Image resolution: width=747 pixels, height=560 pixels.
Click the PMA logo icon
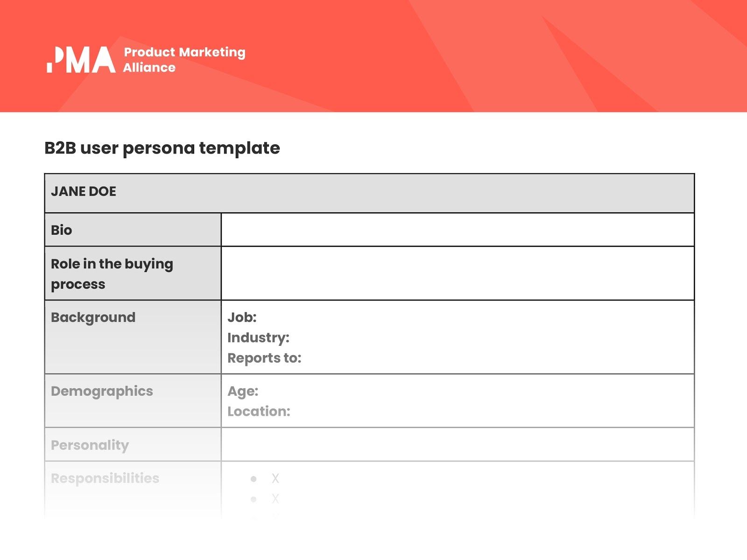(81, 59)
